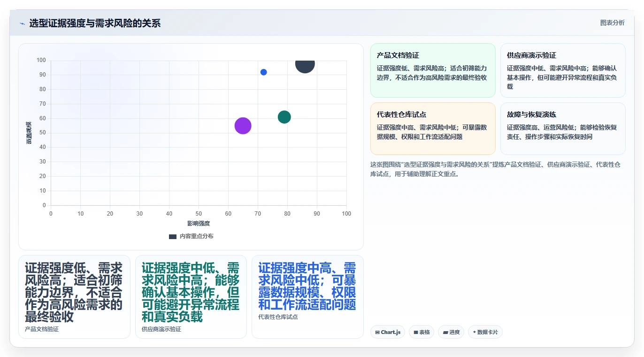
Task: Click the 进度 tag
Action: [x=451, y=332]
